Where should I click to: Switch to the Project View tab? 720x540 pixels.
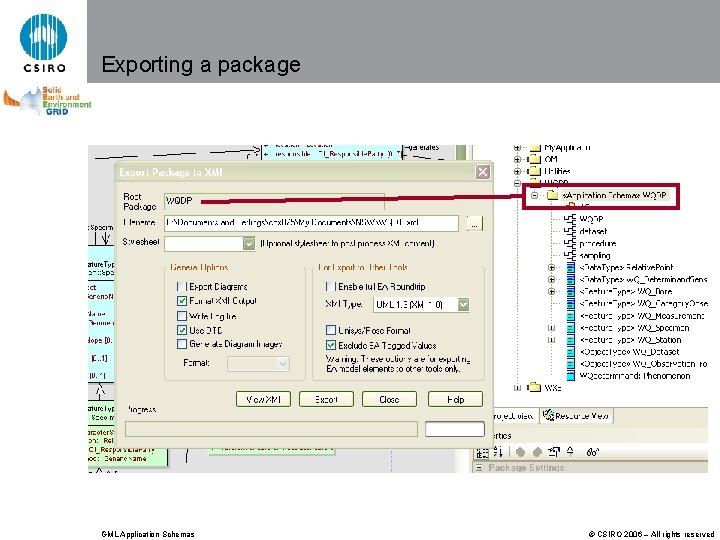514,416
